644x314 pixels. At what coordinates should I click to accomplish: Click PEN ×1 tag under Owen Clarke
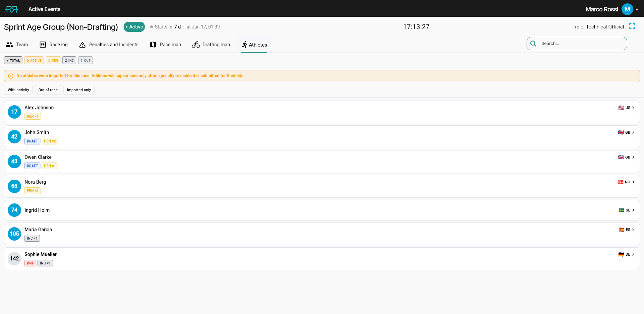coord(50,166)
